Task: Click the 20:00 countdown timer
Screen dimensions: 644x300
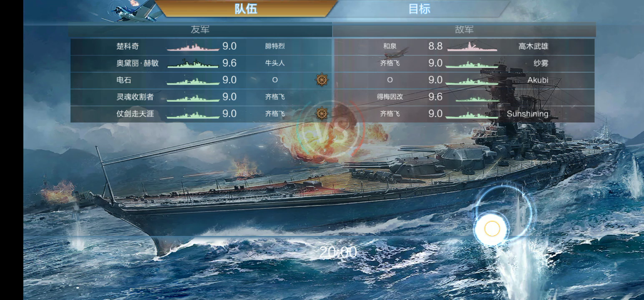Action: [338, 252]
